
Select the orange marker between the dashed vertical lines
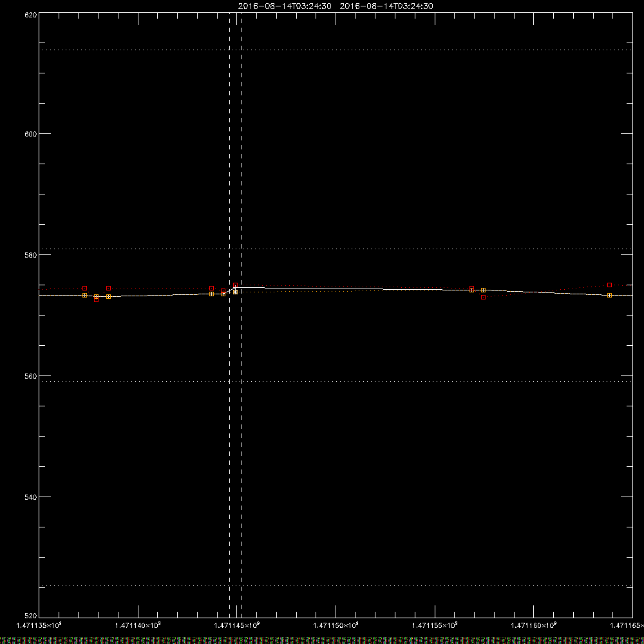(x=235, y=292)
